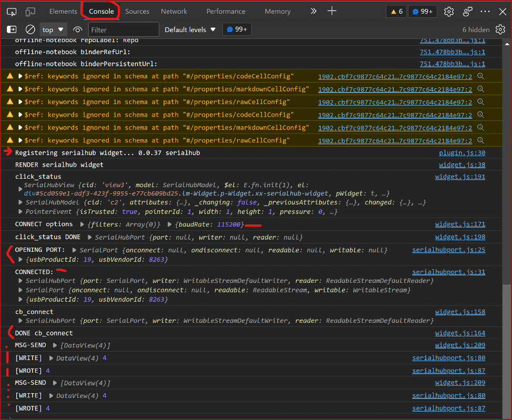Select the Console tab
The image size is (512, 420).
coord(101,12)
